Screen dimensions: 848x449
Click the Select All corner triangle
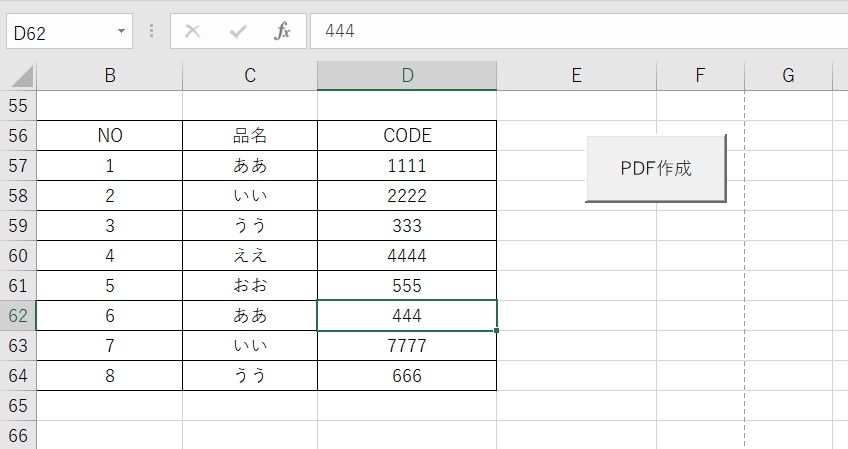pyautogui.click(x=22, y=76)
